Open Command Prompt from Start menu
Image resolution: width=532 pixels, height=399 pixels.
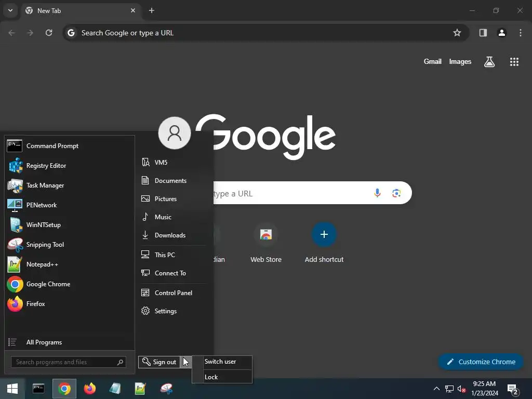70,146
